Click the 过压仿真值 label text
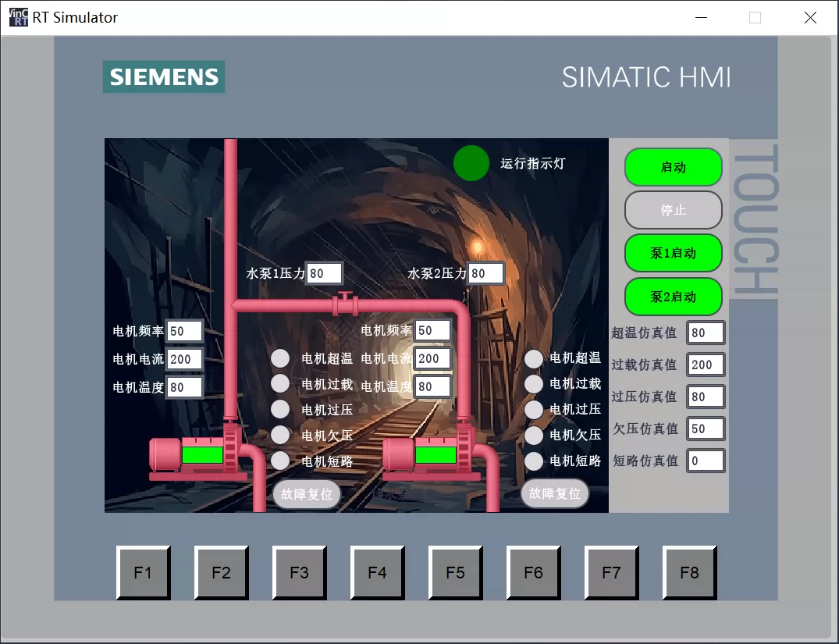 (644, 397)
